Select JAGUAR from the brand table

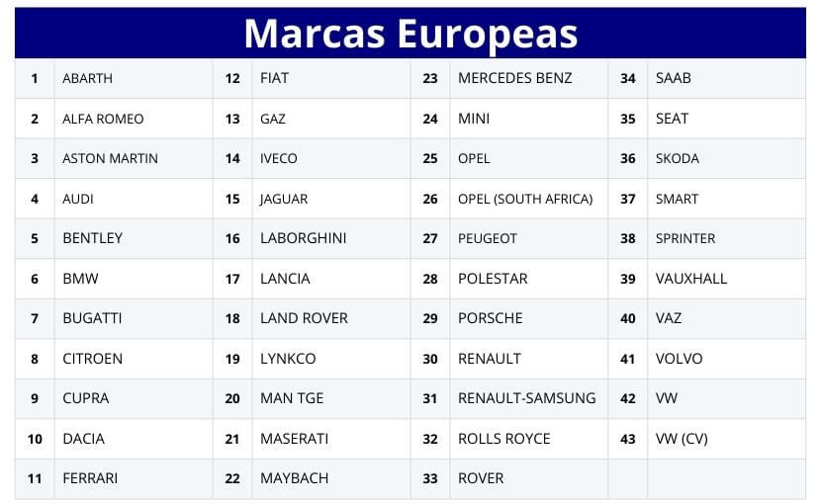point(284,199)
